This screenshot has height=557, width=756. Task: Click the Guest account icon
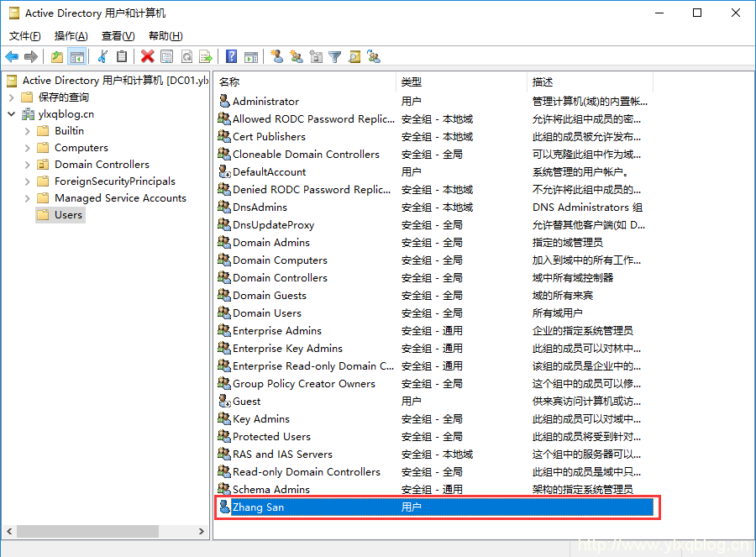click(224, 401)
